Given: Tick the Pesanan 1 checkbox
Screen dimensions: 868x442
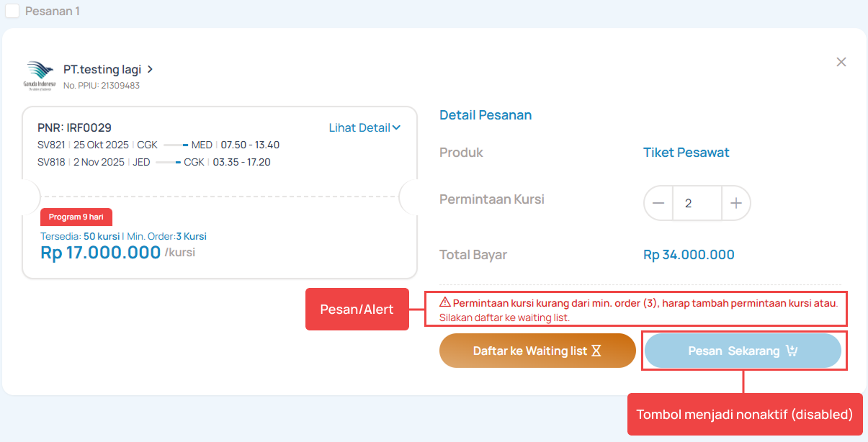Looking at the screenshot, I should [x=12, y=11].
